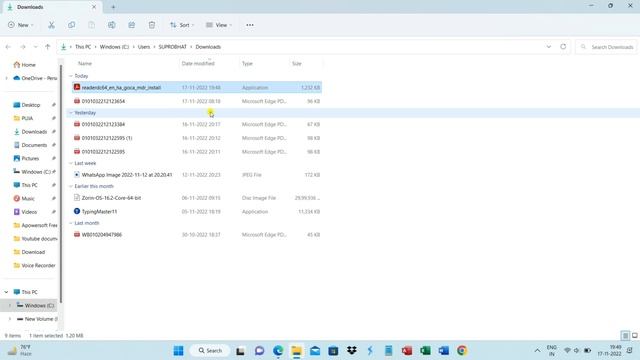Open recent locations dropdown arrow

pyautogui.click(x=36, y=47)
